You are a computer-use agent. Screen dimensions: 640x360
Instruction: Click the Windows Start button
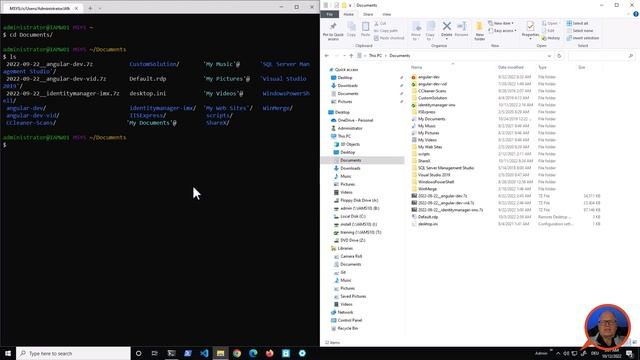pyautogui.click(x=8, y=353)
